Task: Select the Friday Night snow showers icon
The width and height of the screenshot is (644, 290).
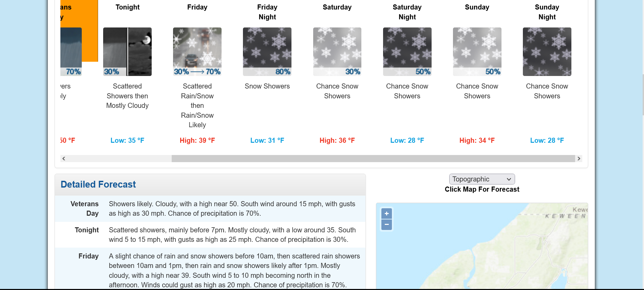Action: (267, 52)
